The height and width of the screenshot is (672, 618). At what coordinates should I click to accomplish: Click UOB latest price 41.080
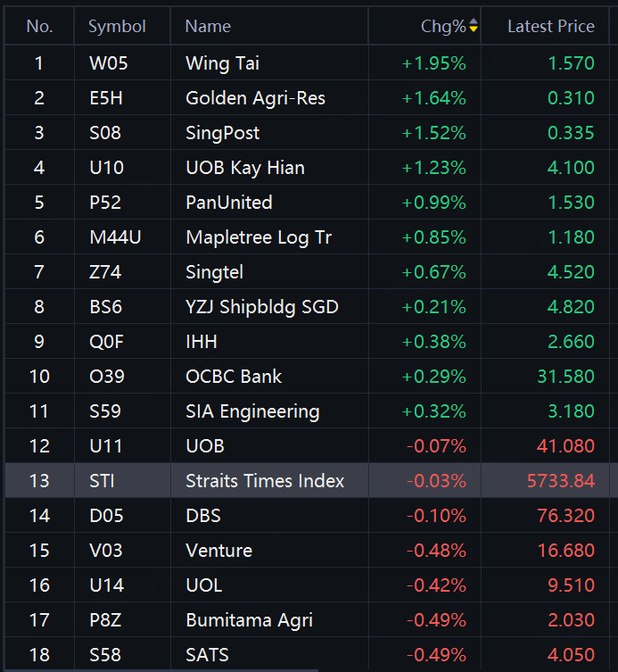(565, 446)
